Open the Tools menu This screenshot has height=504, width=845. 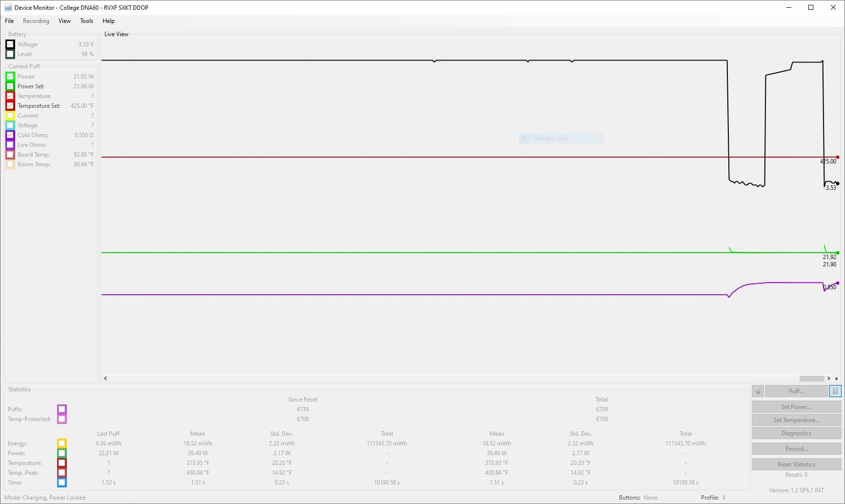(86, 21)
